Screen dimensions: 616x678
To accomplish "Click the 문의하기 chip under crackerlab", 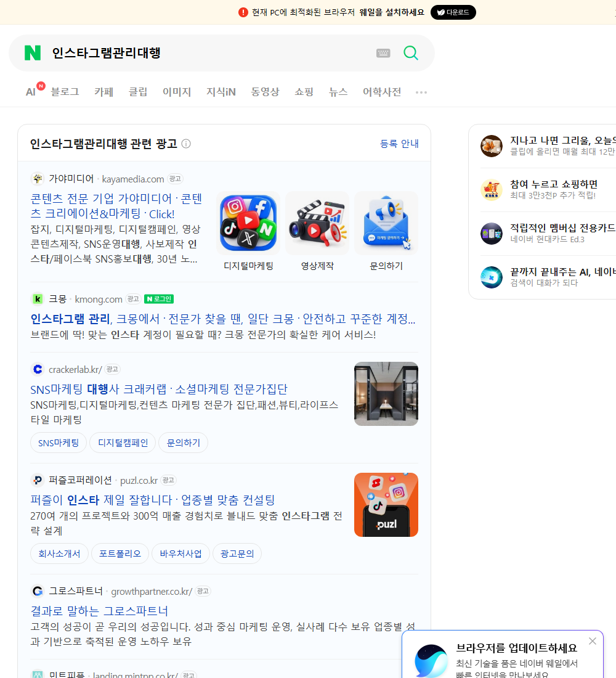I will pos(184,443).
